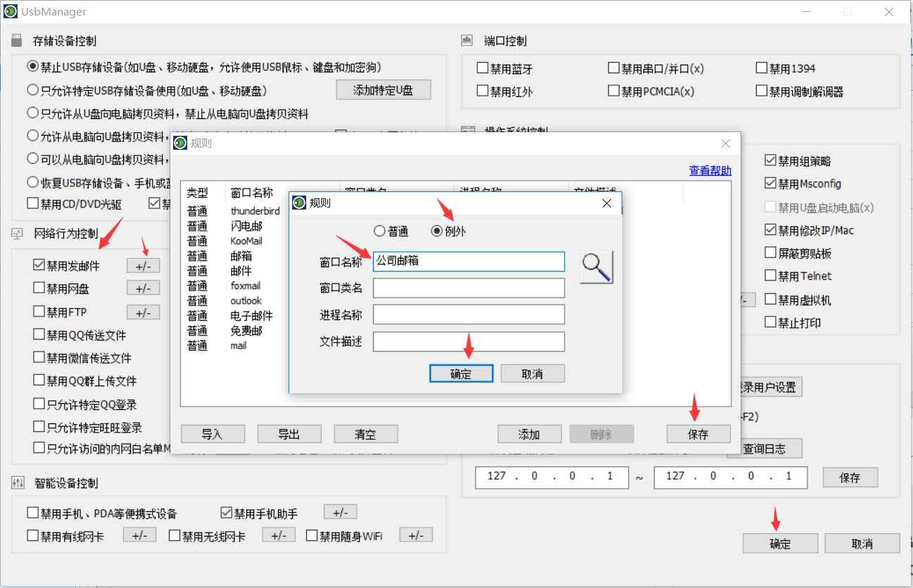Toggle 禁用Msconfig checkbox

[x=771, y=184]
